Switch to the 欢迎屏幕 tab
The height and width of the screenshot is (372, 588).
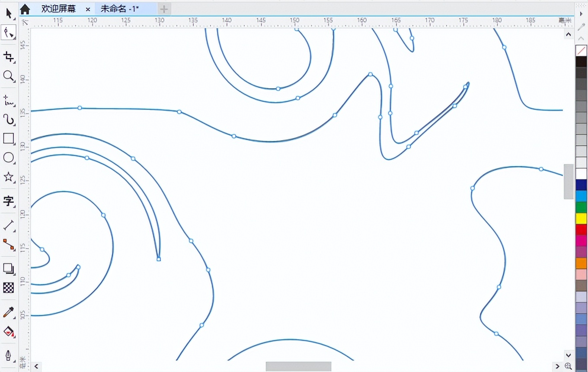(58, 9)
